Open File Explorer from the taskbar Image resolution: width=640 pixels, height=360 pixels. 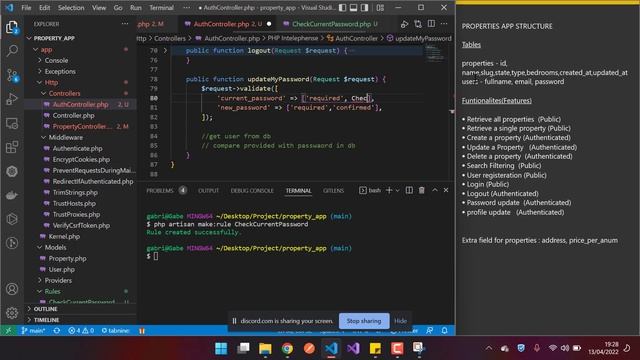(265, 348)
